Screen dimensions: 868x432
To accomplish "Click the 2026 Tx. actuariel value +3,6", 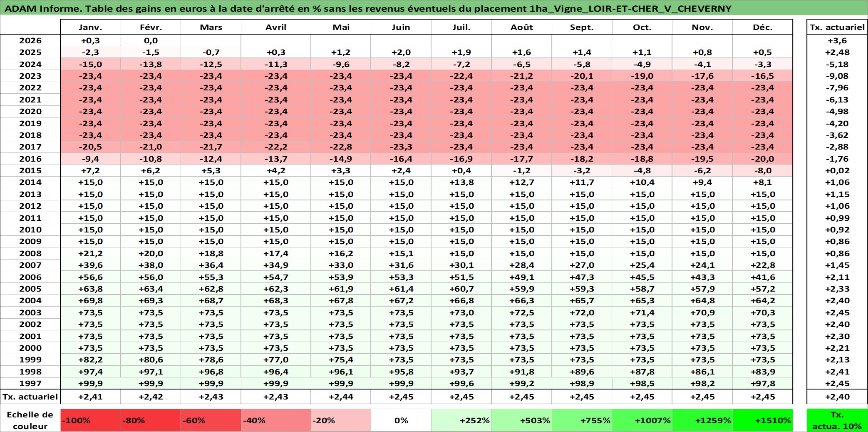I will point(837,40).
